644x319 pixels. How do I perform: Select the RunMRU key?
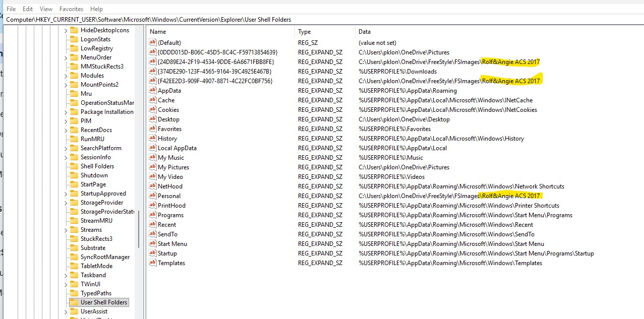[x=92, y=139]
